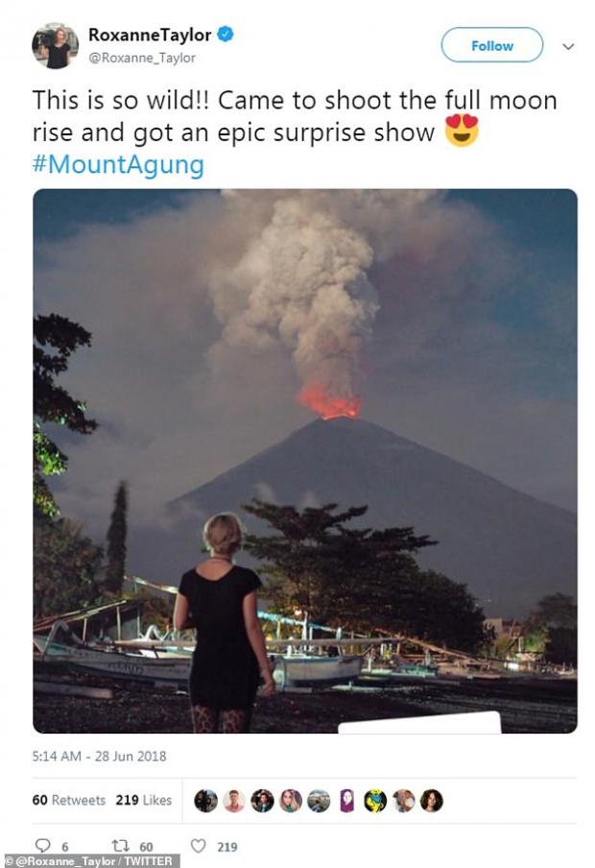
Task: Click the yellow and black liker avatar
Action: tap(375, 801)
